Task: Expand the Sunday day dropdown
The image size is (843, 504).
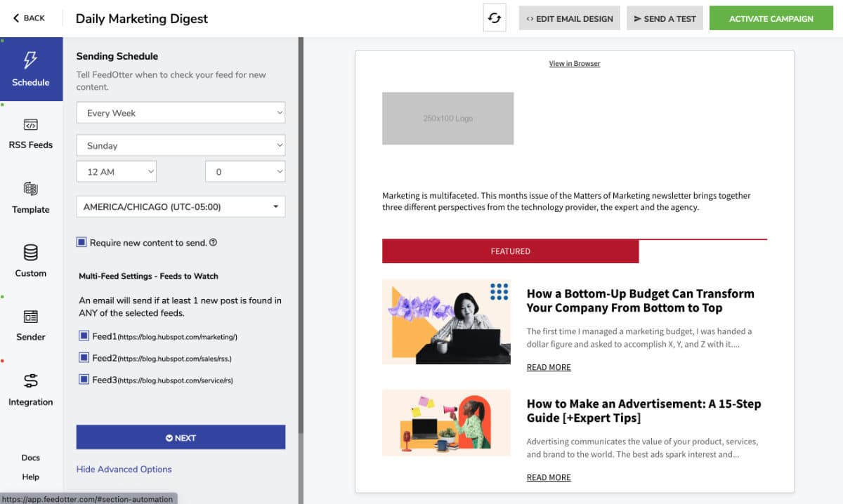Action: coord(181,145)
